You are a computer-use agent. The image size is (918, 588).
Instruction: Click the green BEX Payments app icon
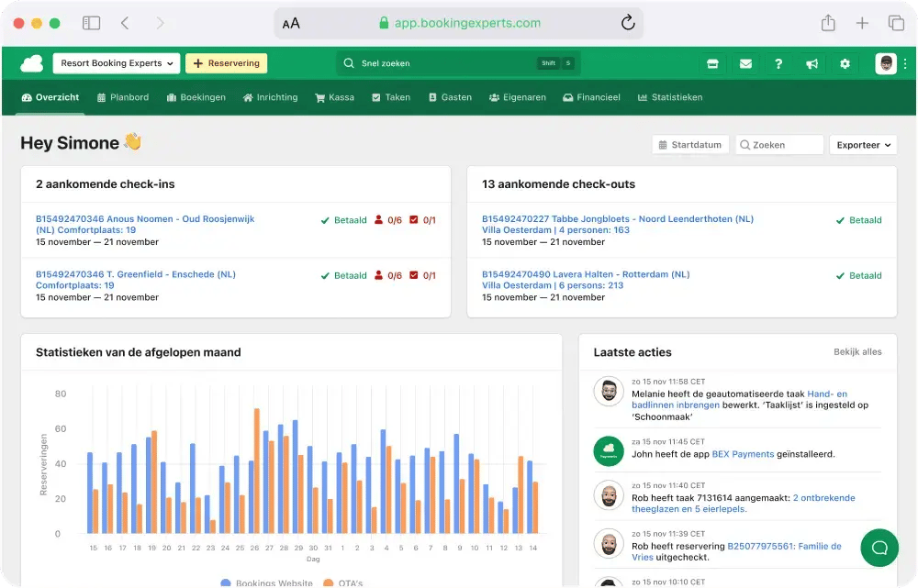pyautogui.click(x=609, y=451)
